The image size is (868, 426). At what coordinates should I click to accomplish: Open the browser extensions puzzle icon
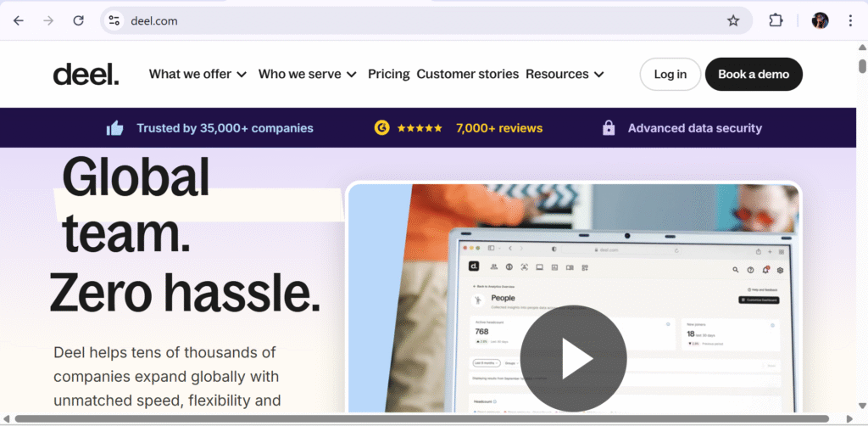[x=776, y=20]
